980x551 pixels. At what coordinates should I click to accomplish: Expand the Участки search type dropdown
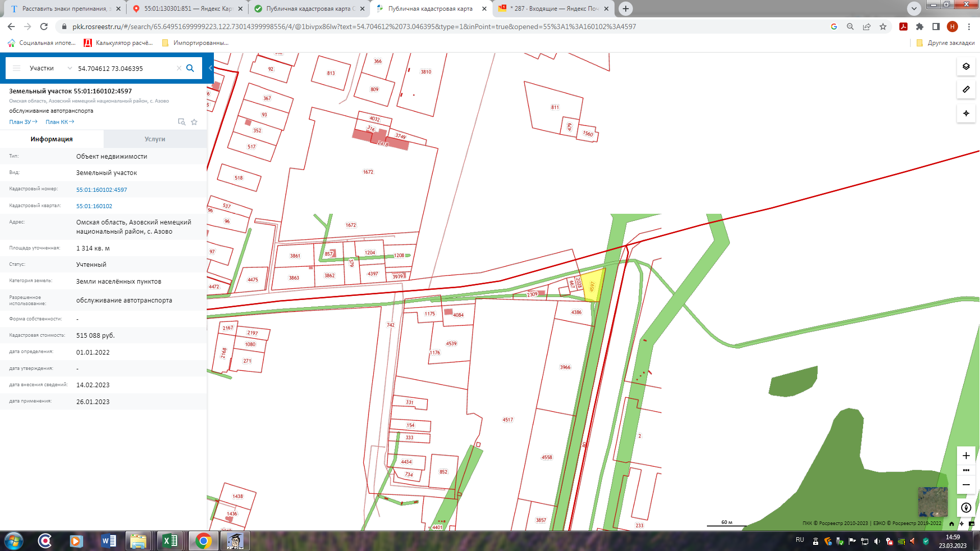(x=70, y=68)
